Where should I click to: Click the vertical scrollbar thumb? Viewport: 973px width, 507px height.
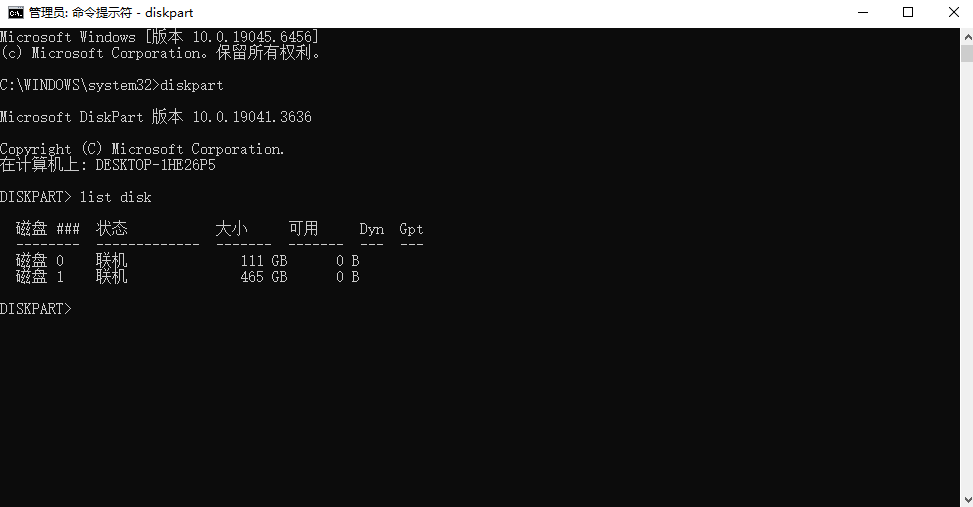pyautogui.click(x=967, y=53)
